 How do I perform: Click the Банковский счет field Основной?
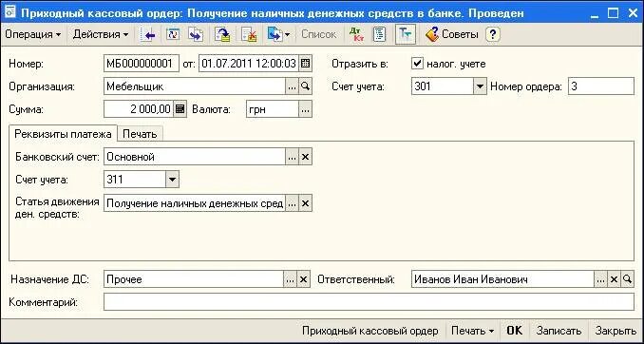[x=195, y=157]
